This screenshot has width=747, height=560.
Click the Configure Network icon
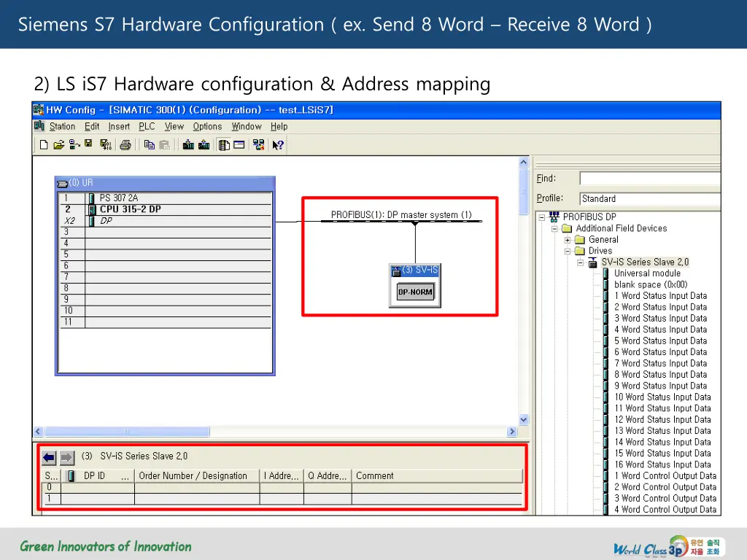click(x=259, y=145)
